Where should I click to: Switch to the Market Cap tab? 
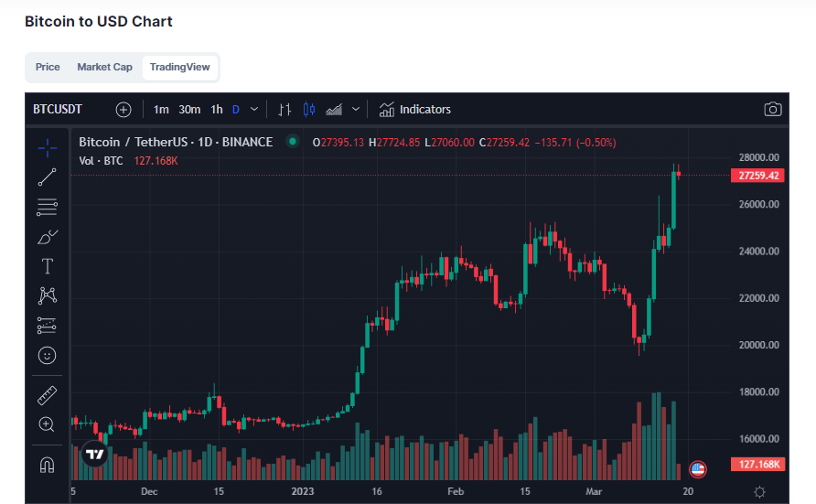coord(104,67)
